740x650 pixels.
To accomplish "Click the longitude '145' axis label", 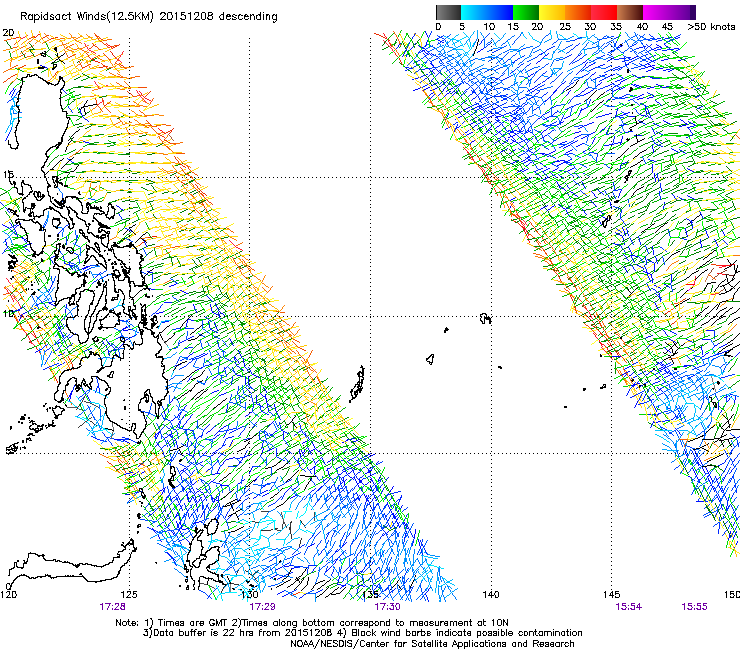I will (612, 594).
